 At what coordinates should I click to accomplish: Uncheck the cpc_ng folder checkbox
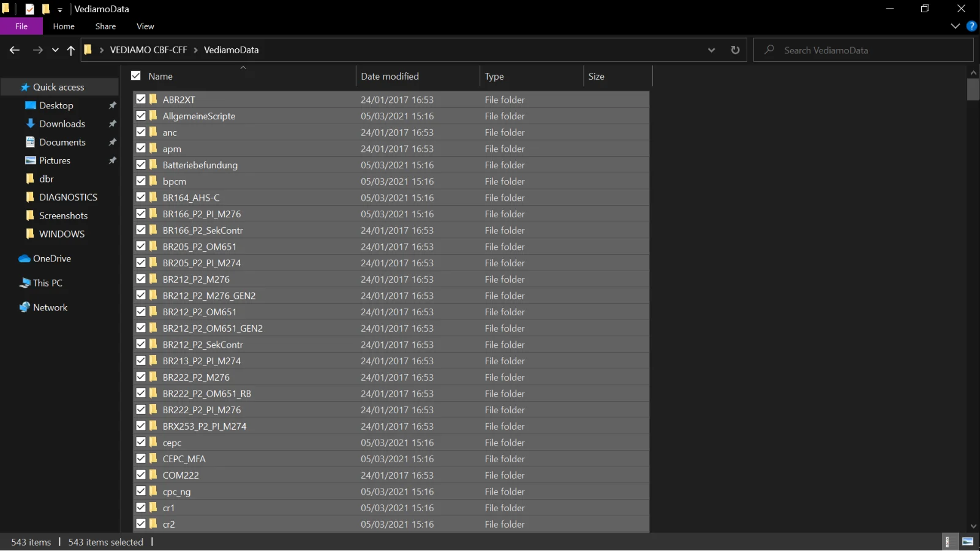(x=141, y=491)
